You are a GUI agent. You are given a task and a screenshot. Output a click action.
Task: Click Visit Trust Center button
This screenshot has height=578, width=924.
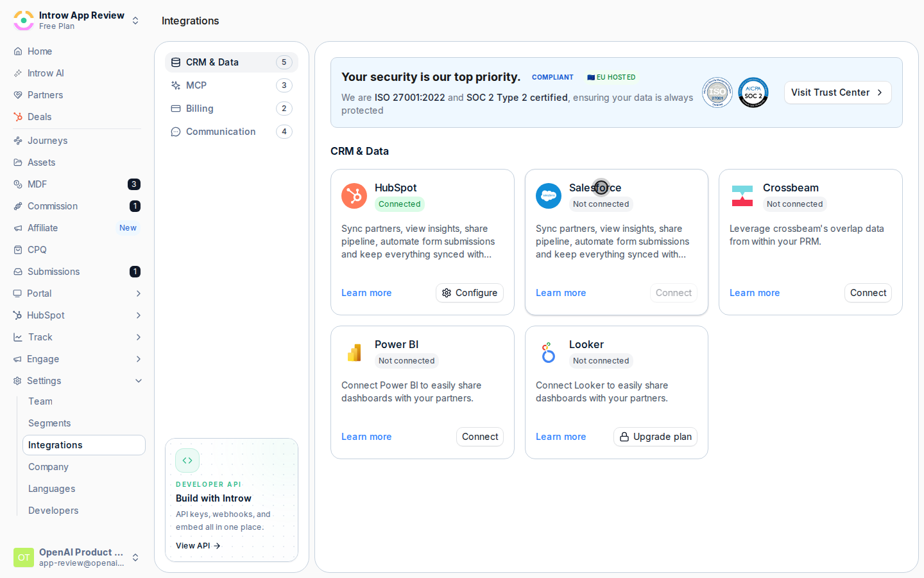coord(837,92)
